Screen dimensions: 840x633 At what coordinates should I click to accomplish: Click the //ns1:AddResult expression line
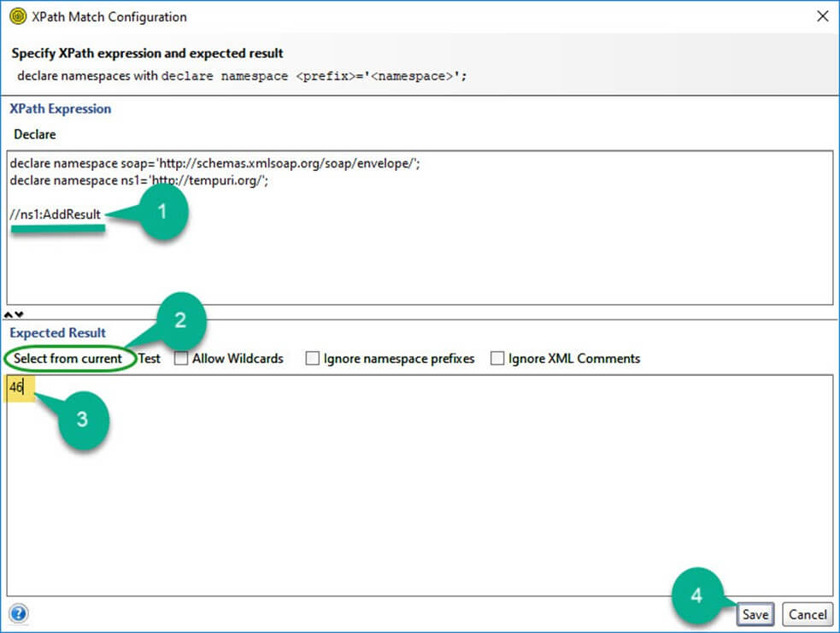coord(56,214)
